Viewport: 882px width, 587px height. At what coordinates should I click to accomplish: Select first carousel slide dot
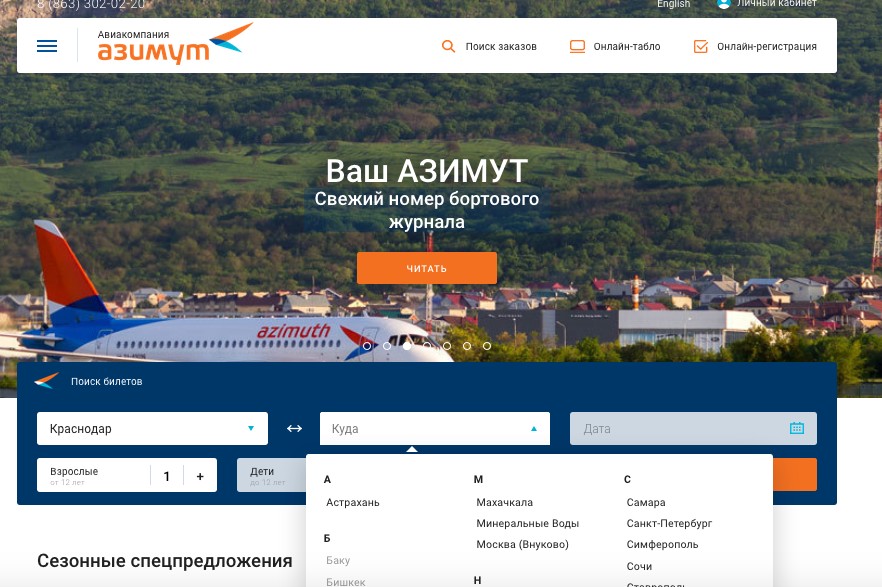coord(367,346)
